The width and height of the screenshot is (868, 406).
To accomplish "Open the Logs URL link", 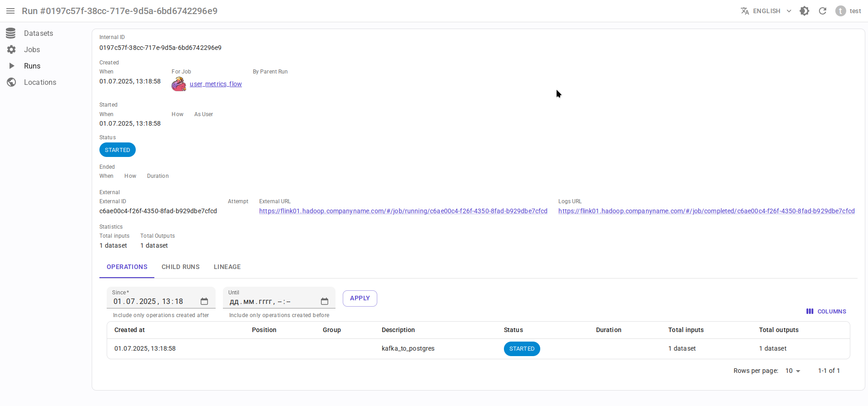I will click(x=706, y=211).
